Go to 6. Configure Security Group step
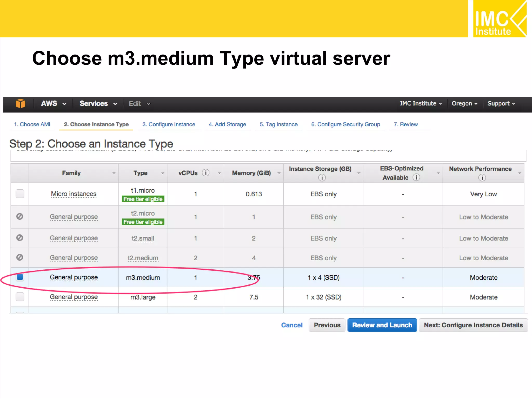 click(345, 124)
